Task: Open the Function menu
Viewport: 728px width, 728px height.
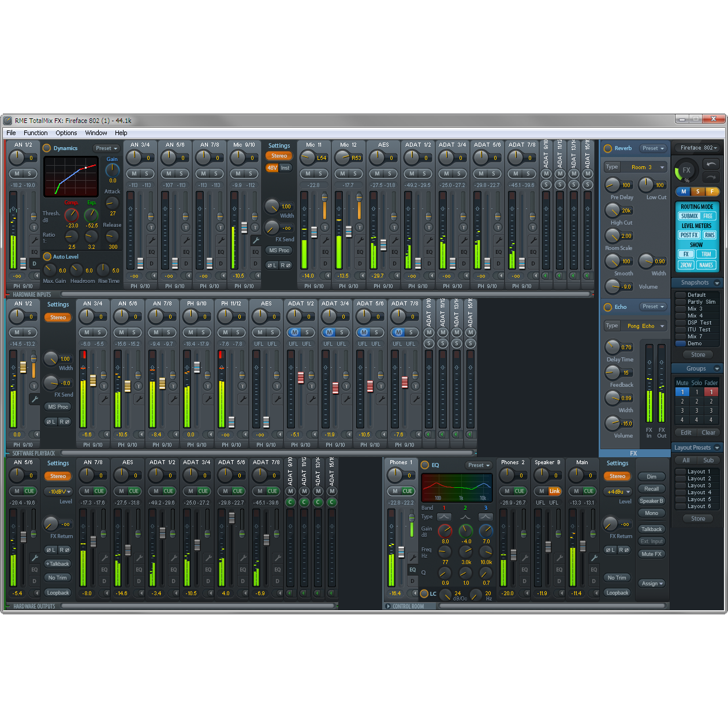Action: point(36,133)
